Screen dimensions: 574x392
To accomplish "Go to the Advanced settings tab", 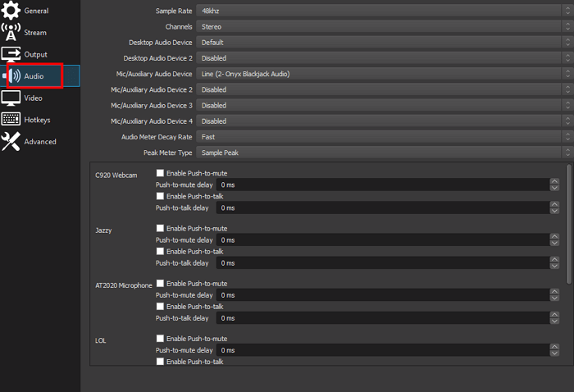I will tap(40, 141).
